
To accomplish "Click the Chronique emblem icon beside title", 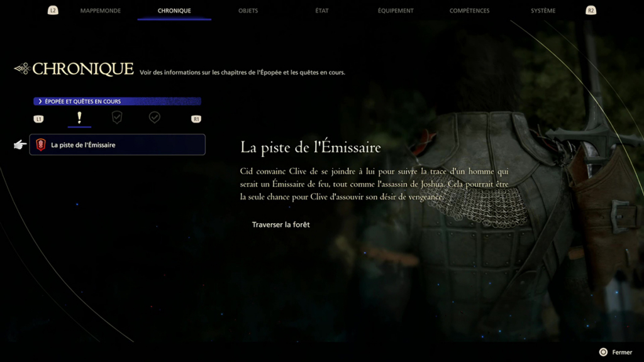I will click(23, 69).
